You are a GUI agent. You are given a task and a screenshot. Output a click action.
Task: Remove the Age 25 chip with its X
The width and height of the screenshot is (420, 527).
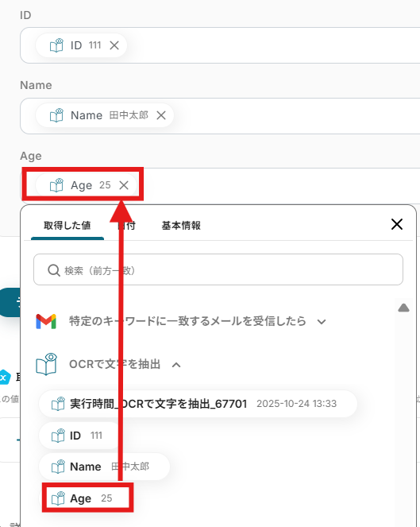(124, 185)
